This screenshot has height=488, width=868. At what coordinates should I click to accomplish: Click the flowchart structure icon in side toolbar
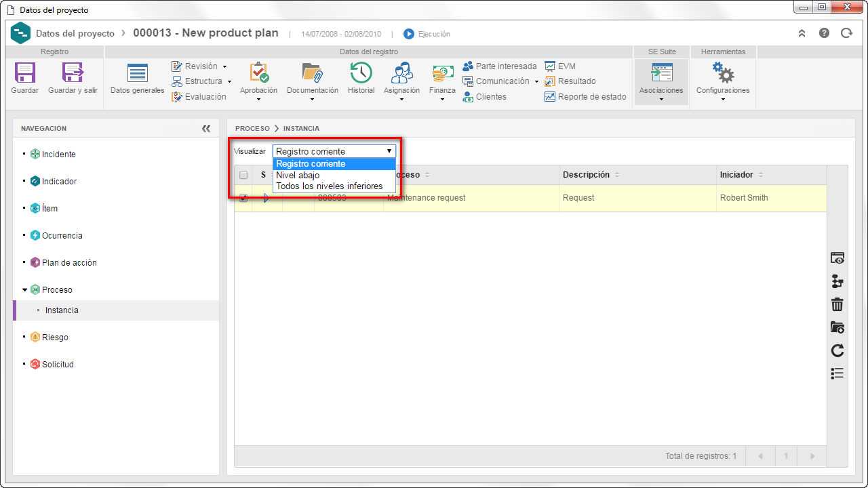pos(837,281)
